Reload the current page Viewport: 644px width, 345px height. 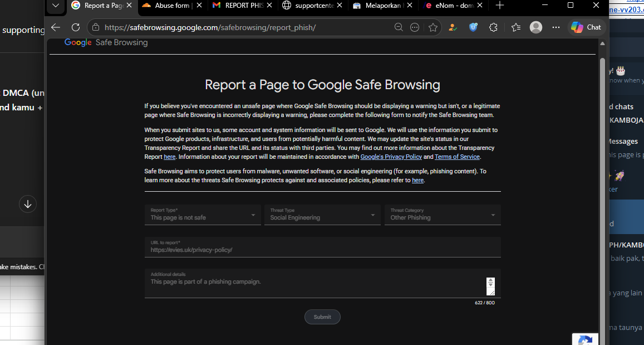click(76, 27)
